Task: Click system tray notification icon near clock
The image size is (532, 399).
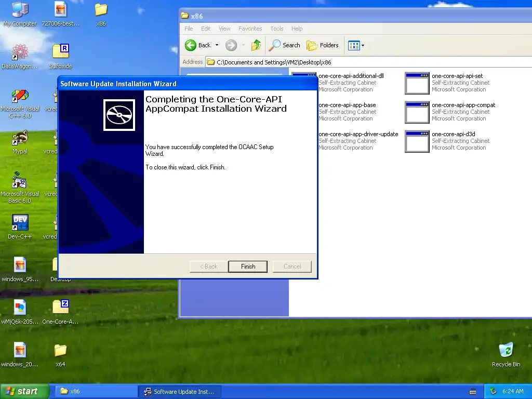Action: pos(494,392)
